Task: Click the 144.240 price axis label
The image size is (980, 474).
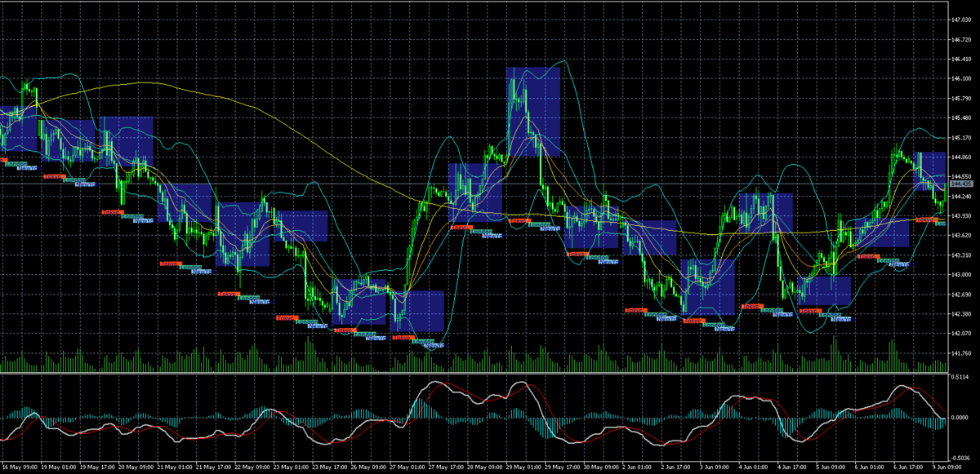Action: (x=961, y=197)
